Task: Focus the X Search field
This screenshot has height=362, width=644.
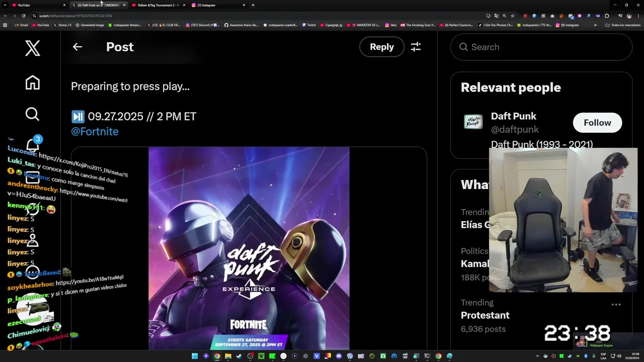Action: point(541,47)
